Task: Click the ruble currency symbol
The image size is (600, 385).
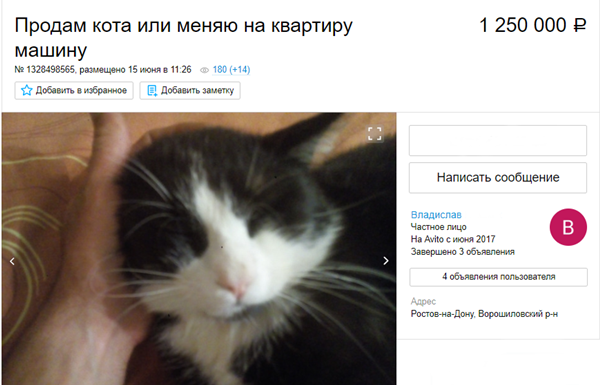Action: (x=579, y=26)
